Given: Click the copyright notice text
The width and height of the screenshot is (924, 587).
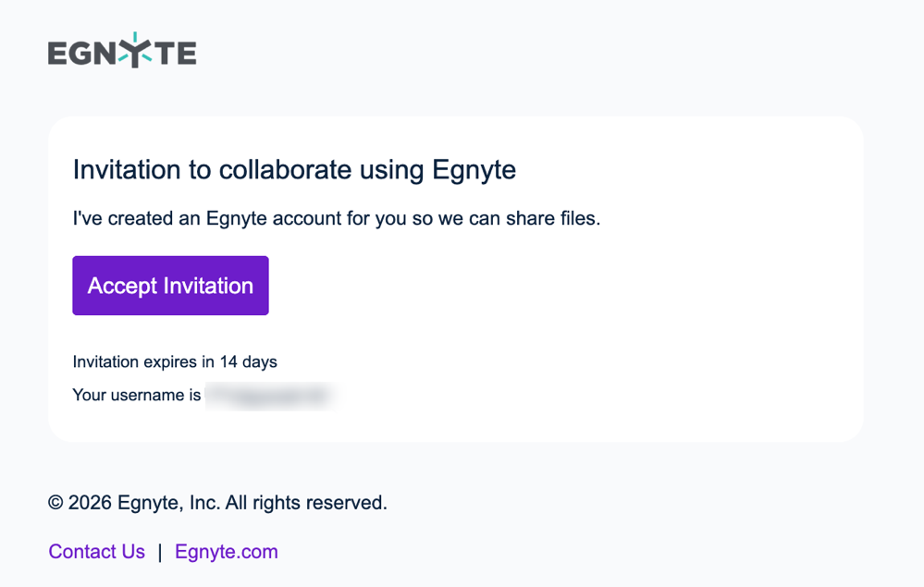Looking at the screenshot, I should click(x=217, y=503).
